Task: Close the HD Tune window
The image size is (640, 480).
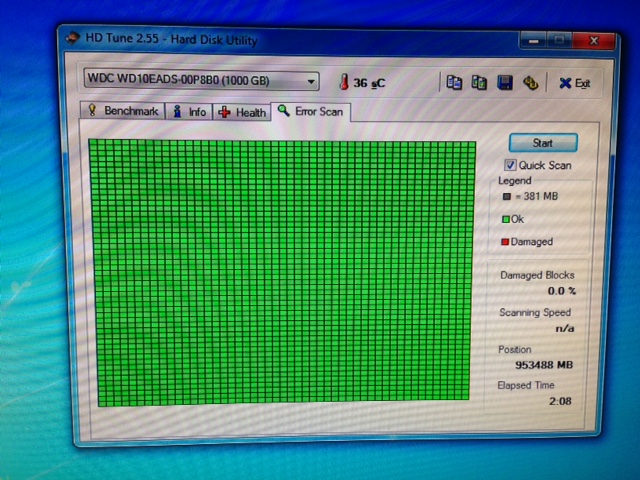Action: (594, 41)
